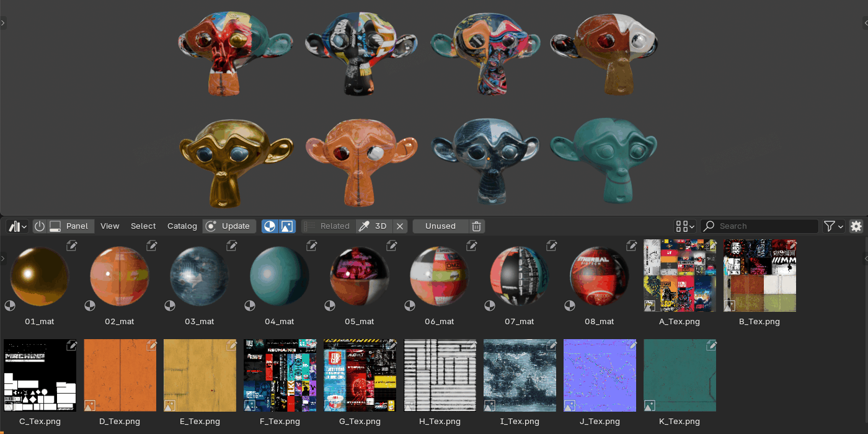Screen dimensions: 868x434
Task: Expand the viewport right sidebar arrow
Action: [866, 23]
